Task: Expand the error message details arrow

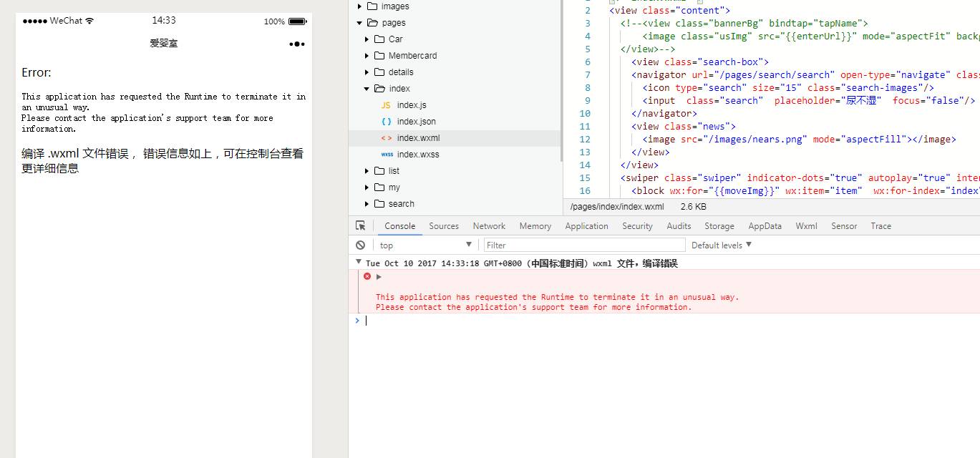Action: (379, 276)
